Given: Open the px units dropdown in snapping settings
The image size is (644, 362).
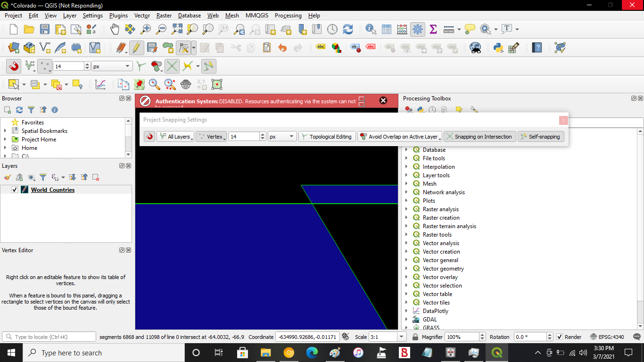Looking at the screenshot, I should click(282, 136).
